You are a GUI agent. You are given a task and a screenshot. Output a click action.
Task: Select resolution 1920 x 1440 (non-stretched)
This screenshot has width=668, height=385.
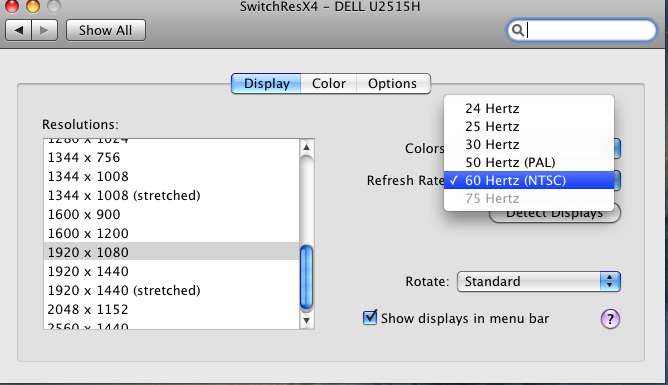point(172,271)
